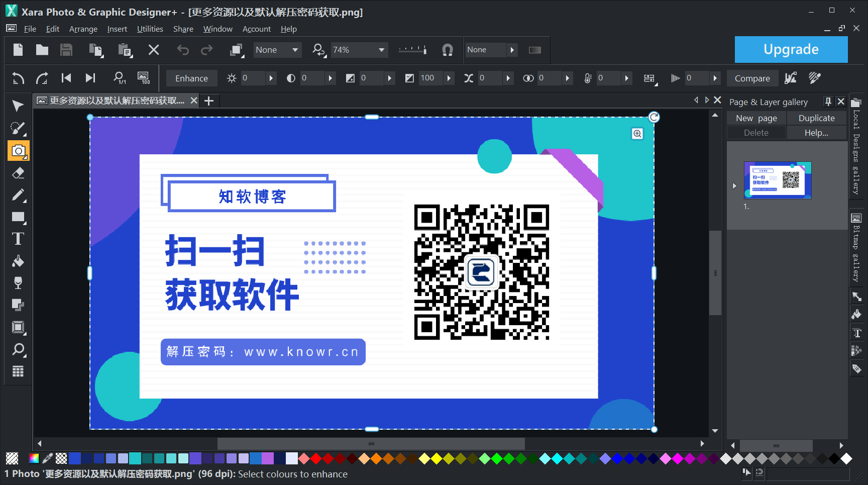This screenshot has height=485, width=868.
Task: Click the brightness sun icon
Action: click(x=232, y=78)
